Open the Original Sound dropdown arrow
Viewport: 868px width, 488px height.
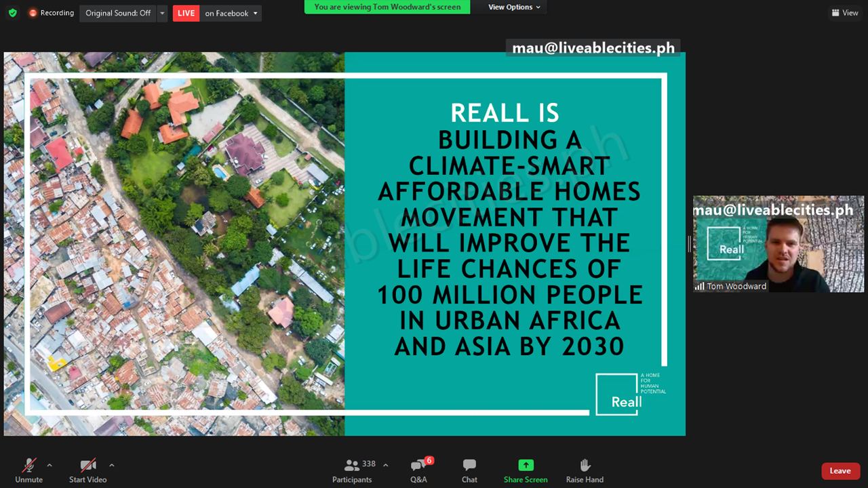pos(162,13)
